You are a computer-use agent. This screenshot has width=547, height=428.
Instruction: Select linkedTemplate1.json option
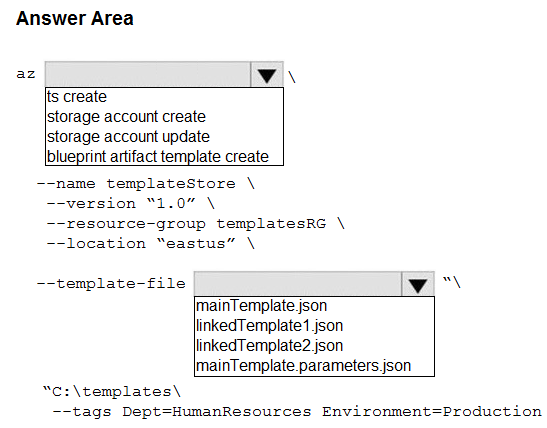[269, 326]
